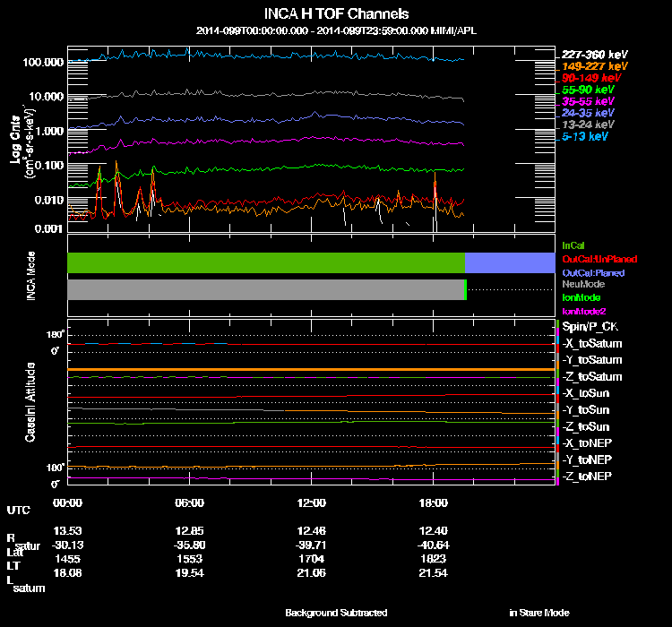Click the 'Background Subtracted' footer text
Image resolution: width=672 pixels, height=627 pixels.
tap(336, 614)
